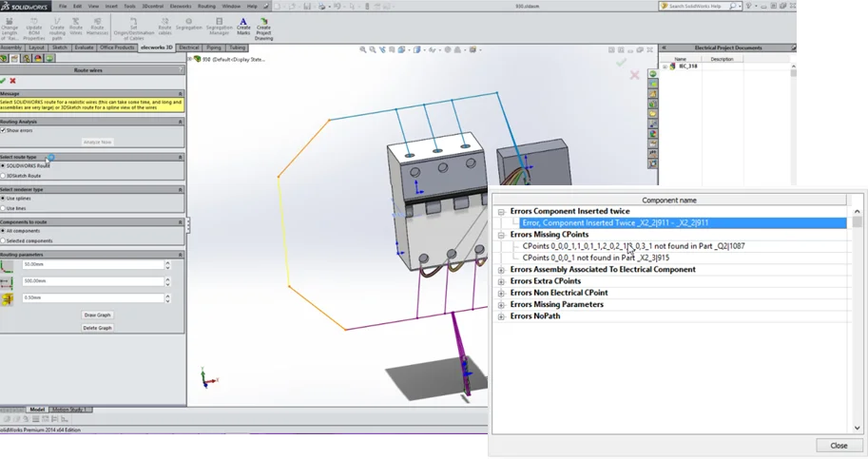The height and width of the screenshot is (459, 868).
Task: Switch to the Electrical tab
Action: click(188, 47)
